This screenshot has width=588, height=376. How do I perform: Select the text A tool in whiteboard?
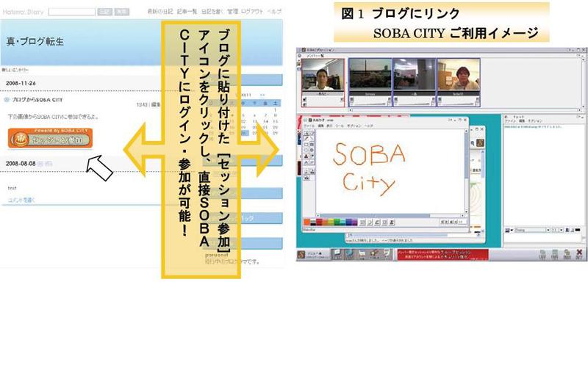(x=306, y=162)
